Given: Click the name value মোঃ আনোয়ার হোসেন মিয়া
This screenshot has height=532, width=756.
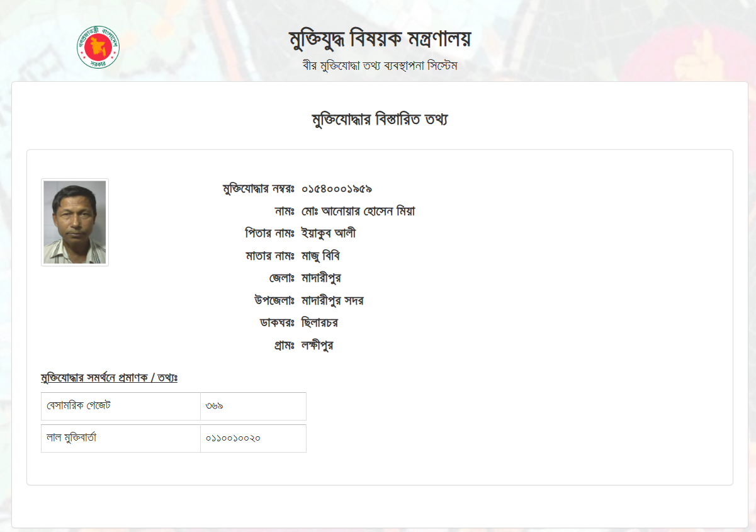Looking at the screenshot, I should tap(358, 211).
